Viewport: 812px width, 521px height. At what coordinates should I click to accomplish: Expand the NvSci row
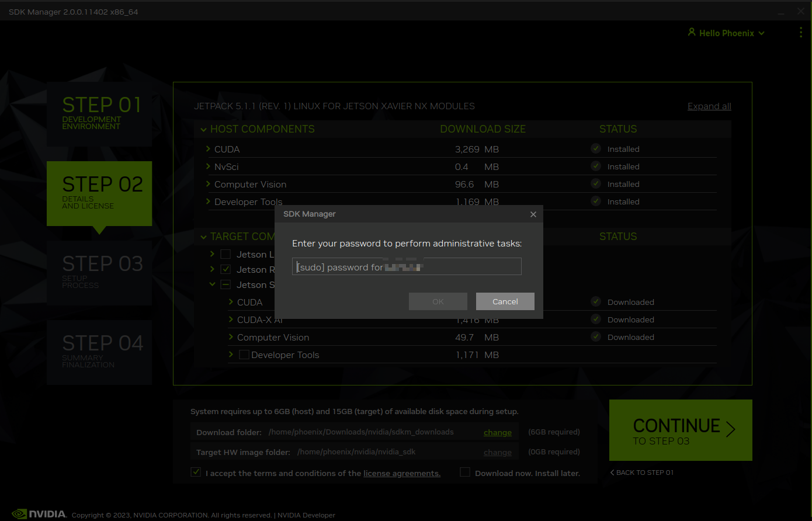[209, 166]
